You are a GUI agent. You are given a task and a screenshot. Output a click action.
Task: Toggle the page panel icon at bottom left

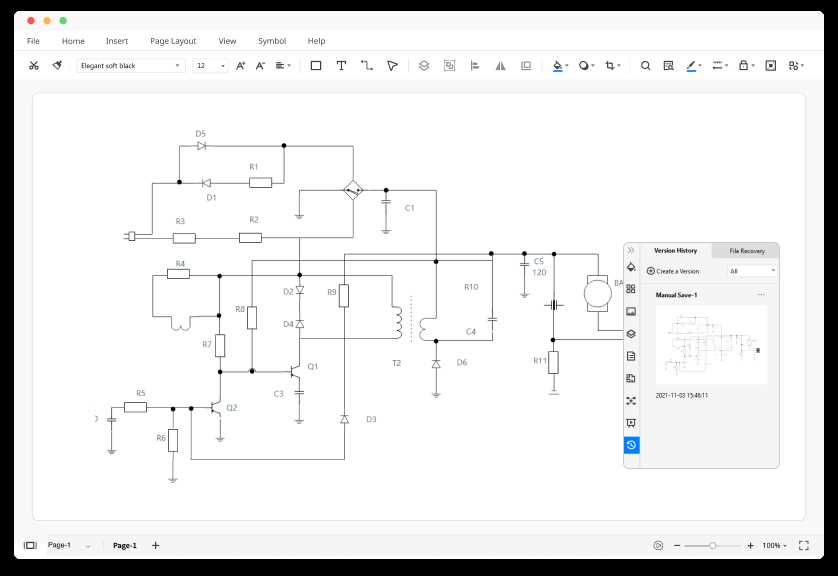click(x=30, y=546)
